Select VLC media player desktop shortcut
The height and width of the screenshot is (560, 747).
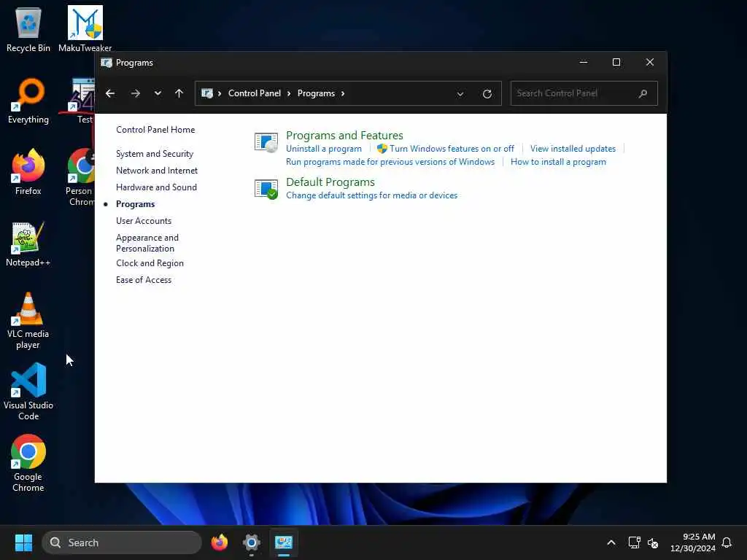tap(28, 321)
